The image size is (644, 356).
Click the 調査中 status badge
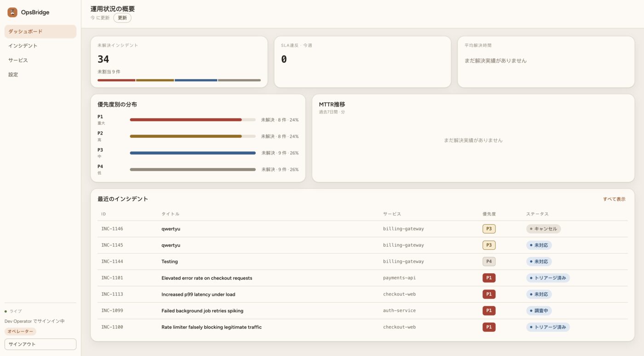[x=539, y=311]
